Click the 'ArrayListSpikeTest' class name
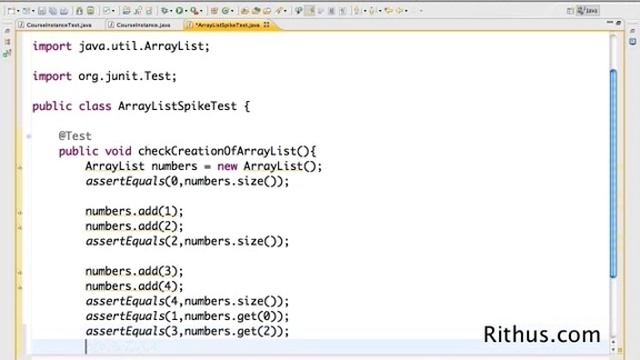 point(177,106)
